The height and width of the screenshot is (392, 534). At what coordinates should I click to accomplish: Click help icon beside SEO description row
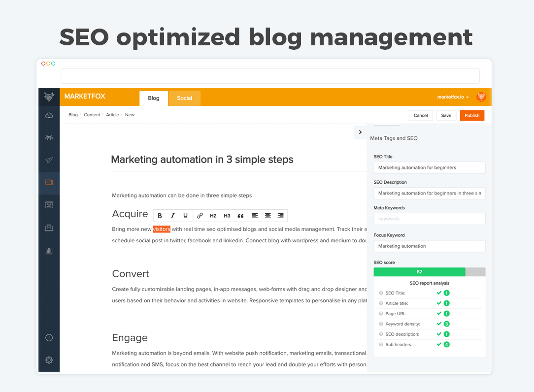coord(381,334)
